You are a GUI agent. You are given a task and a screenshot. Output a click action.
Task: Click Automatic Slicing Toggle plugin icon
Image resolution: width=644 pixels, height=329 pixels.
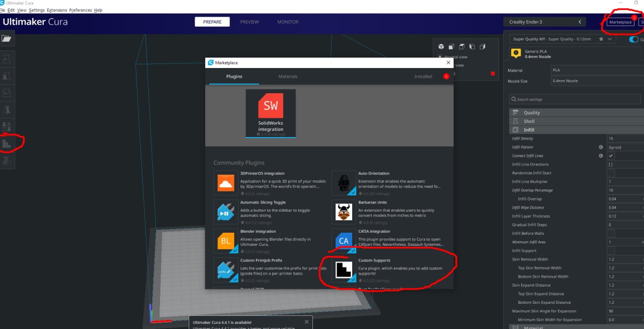click(226, 212)
